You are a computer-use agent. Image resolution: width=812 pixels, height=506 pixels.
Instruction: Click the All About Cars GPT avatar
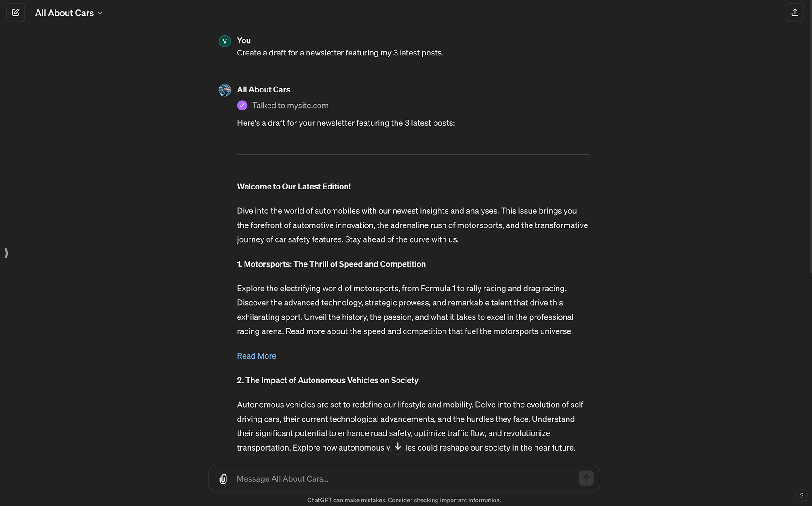coord(225,90)
